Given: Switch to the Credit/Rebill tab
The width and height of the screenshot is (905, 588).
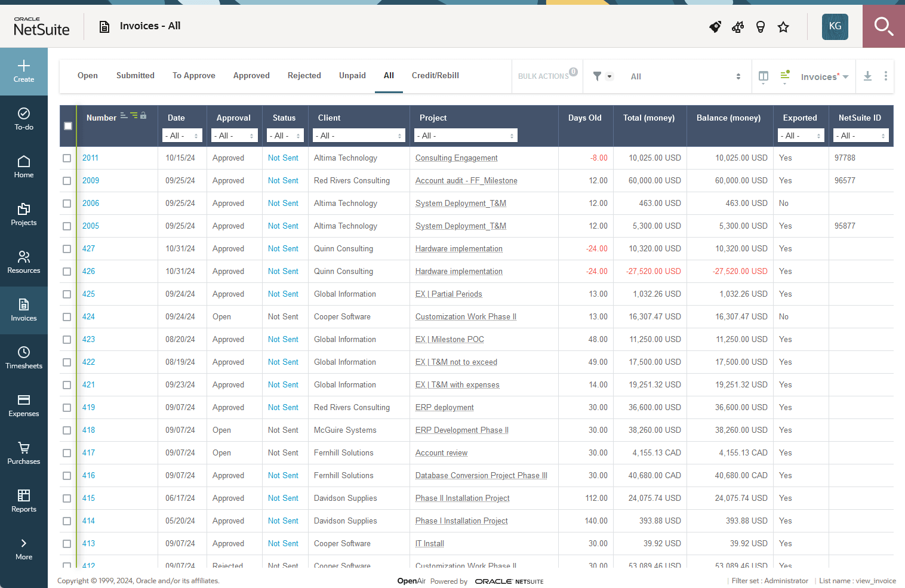Looking at the screenshot, I should click(x=435, y=76).
